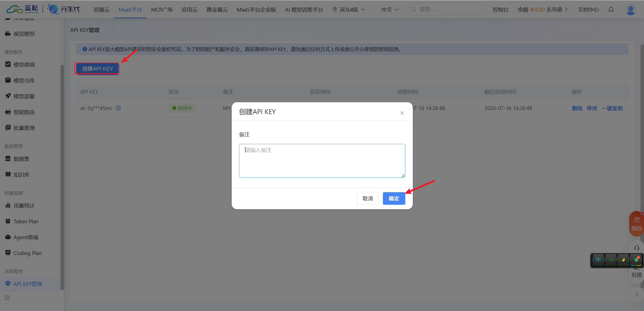Image resolution: width=644 pixels, height=311 pixels.
Task: Click 去充值 to recharge balance
Action: pos(557,10)
